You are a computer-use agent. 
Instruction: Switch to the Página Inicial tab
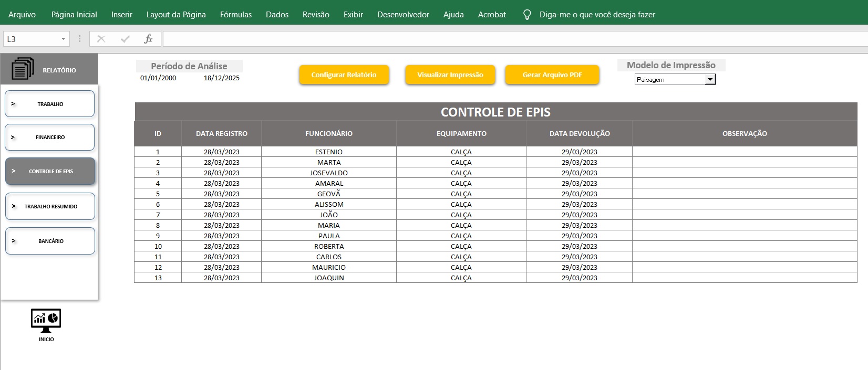click(74, 15)
